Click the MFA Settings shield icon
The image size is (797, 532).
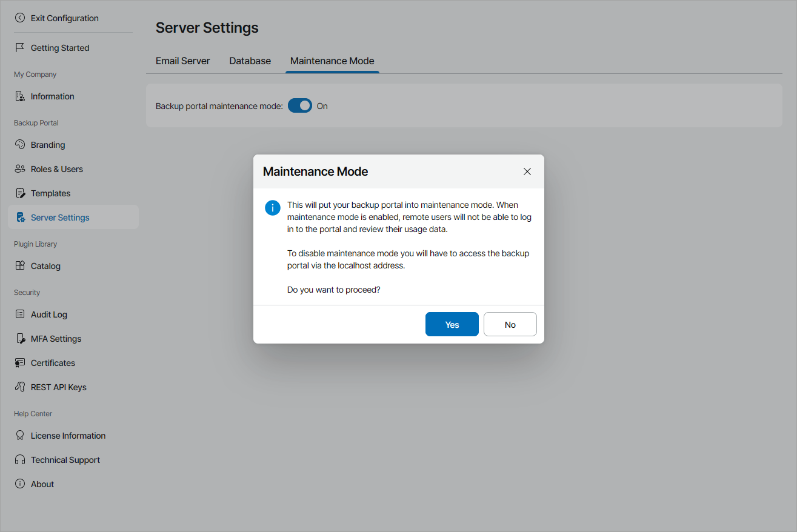(20, 338)
